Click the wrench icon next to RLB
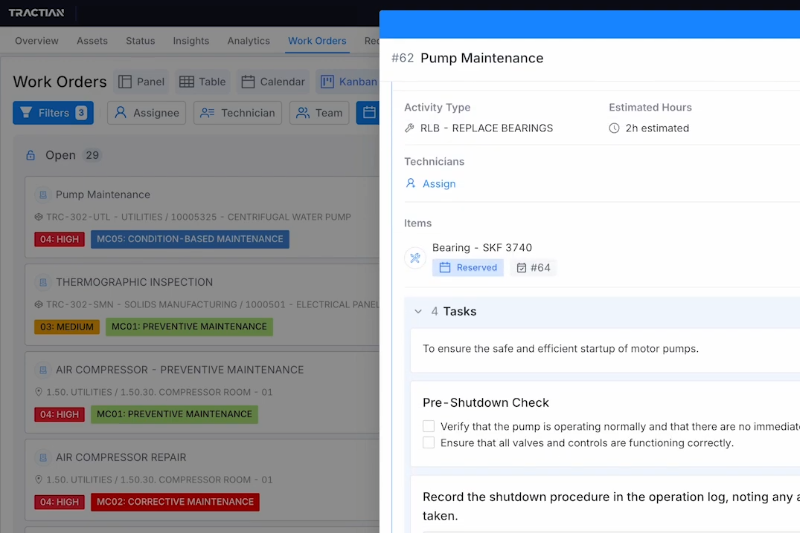The image size is (800, 533). (x=410, y=128)
